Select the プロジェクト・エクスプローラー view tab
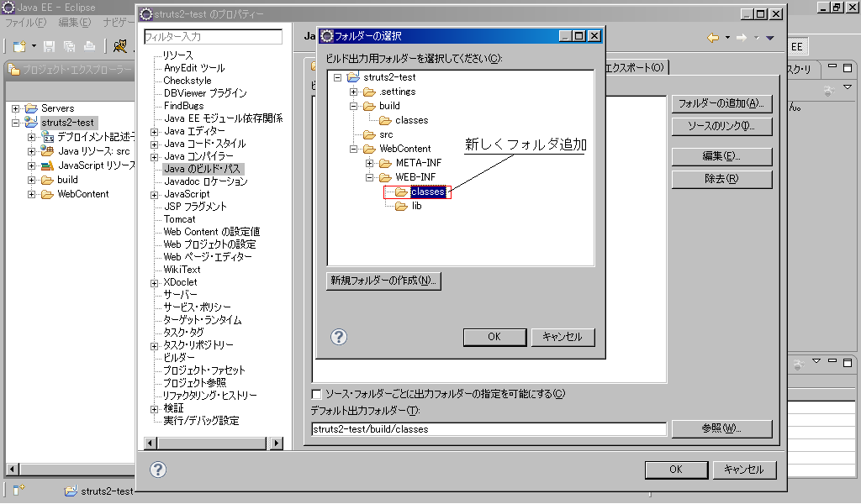Screen dimensions: 861x504 pos(71,70)
